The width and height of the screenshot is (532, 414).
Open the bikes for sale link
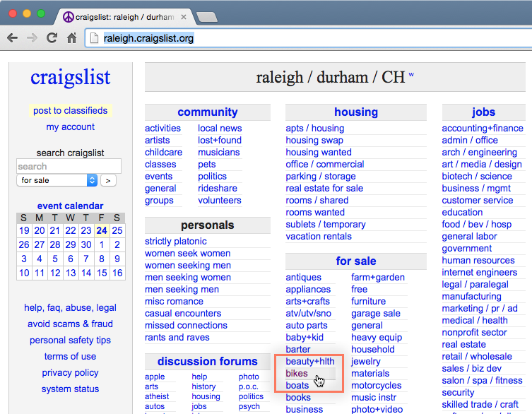coord(296,373)
